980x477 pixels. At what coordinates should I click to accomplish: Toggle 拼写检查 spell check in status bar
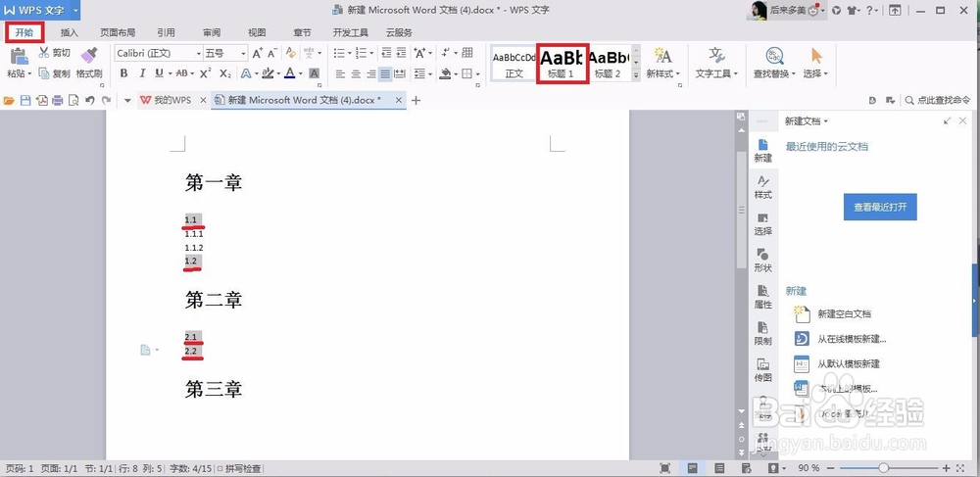click(239, 468)
